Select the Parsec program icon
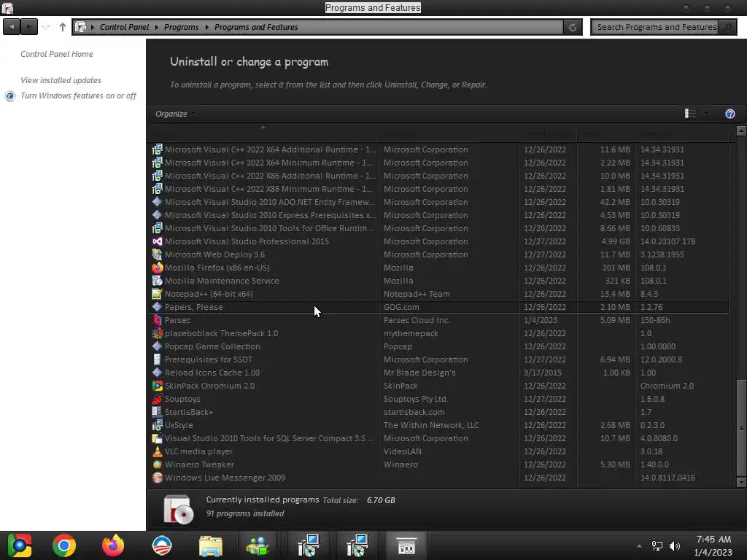747x560 pixels. [x=158, y=320]
